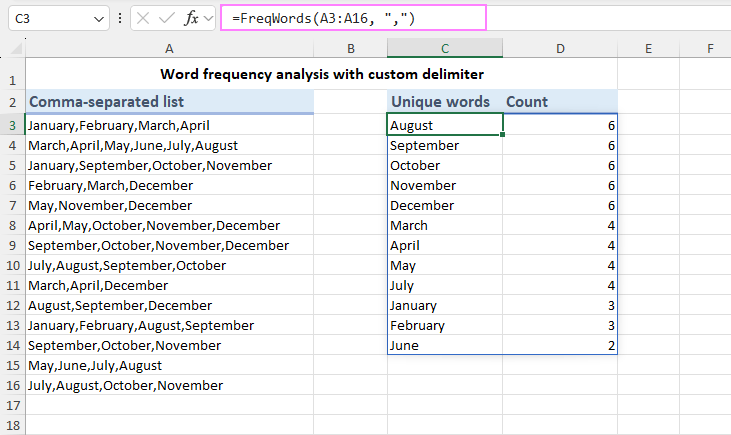Viewport: 731px width, 435px height.
Task: Click the 'July' cell in Unique words
Action: point(445,286)
